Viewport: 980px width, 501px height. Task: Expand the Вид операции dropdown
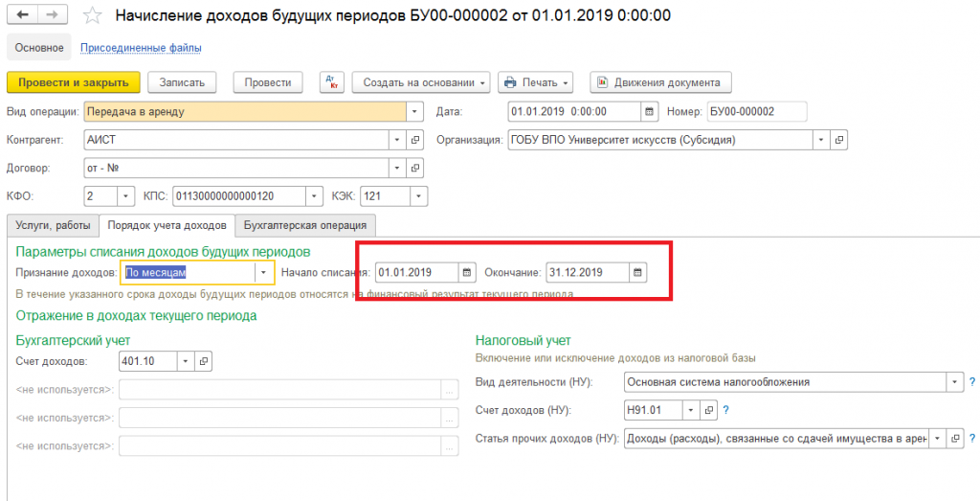pos(413,111)
